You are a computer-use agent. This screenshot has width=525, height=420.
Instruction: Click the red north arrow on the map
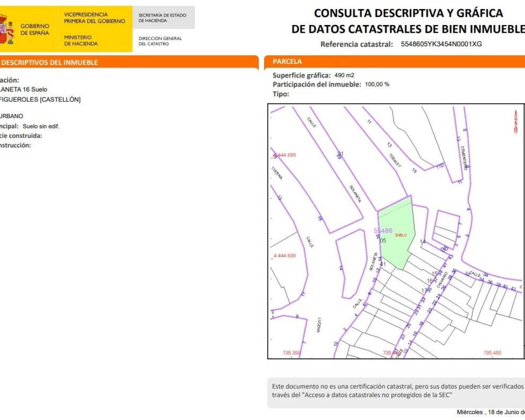coord(516,122)
